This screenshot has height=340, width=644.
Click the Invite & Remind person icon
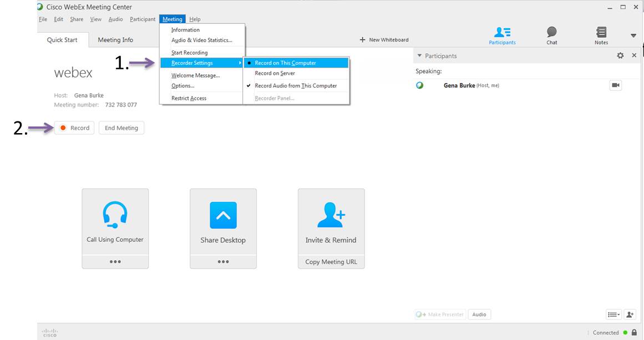click(331, 215)
